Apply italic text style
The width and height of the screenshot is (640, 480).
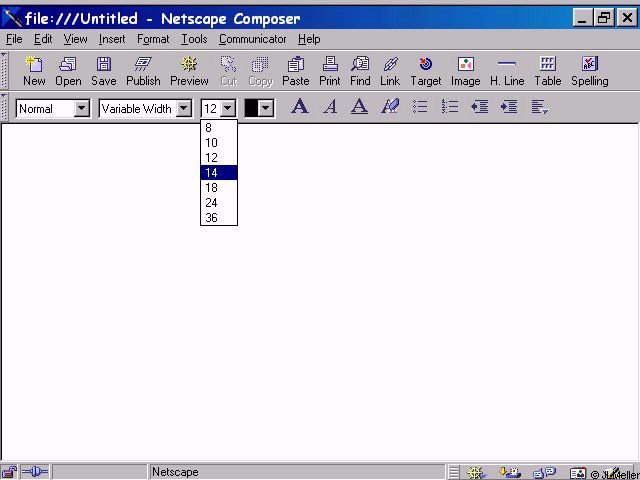click(330, 107)
